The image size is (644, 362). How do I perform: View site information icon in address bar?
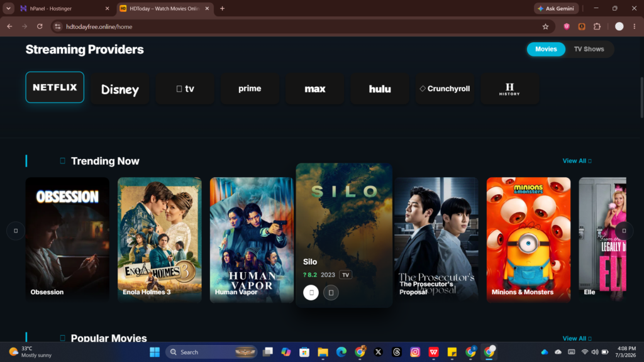pos(57,26)
